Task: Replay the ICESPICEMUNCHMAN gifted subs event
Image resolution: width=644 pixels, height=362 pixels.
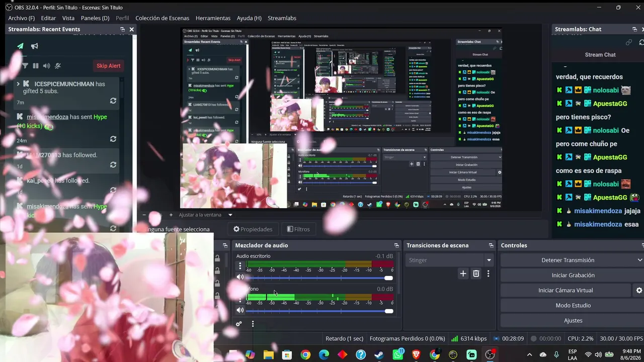Action: coord(113,101)
